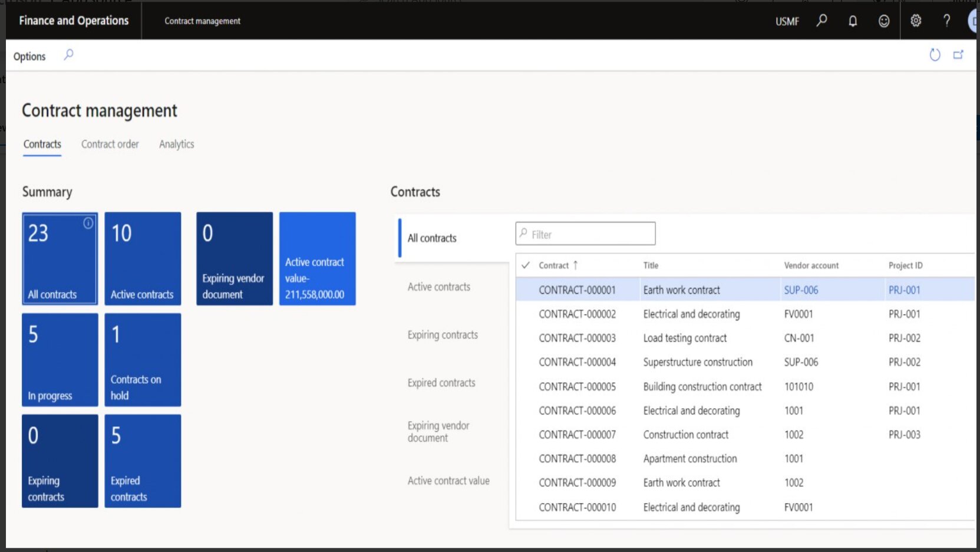Open the Options menu
Screen dimensions: 980x552
pos(29,56)
